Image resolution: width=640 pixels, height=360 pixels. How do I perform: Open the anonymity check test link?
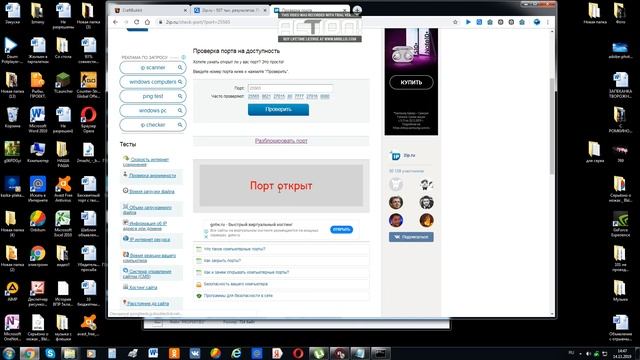coord(152,176)
